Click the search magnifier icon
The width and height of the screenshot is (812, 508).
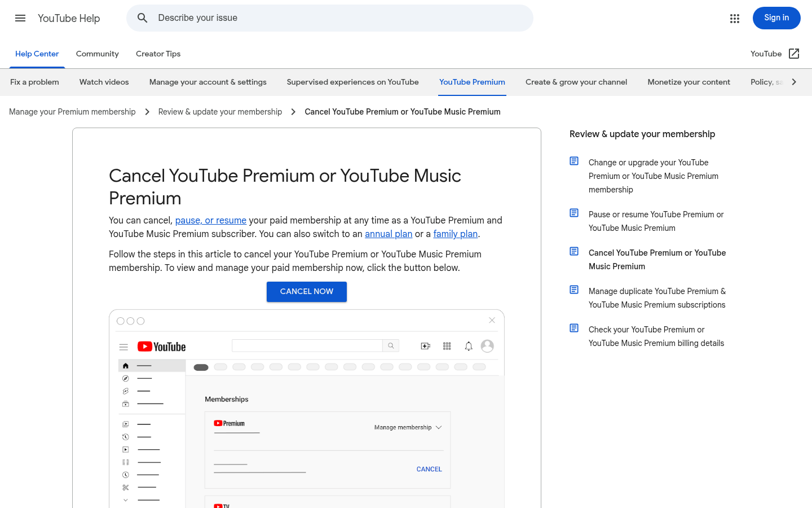tap(143, 18)
